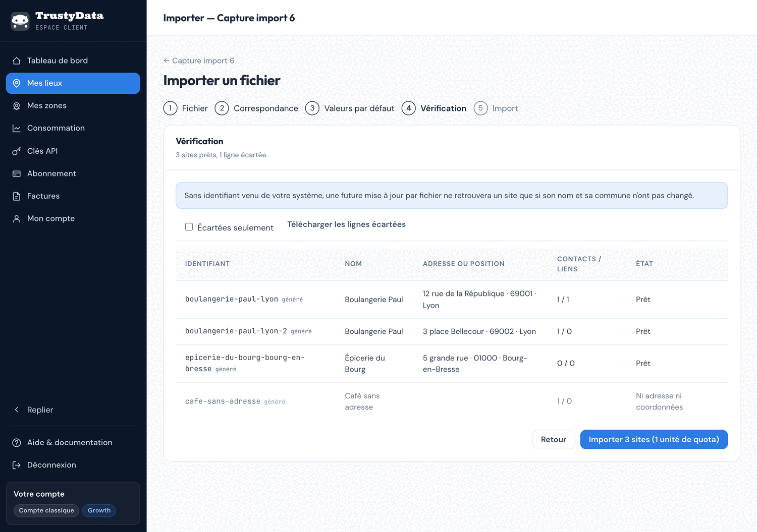The width and height of the screenshot is (757, 532).
Task: Click the TrustyData logo icon
Action: (x=20, y=21)
